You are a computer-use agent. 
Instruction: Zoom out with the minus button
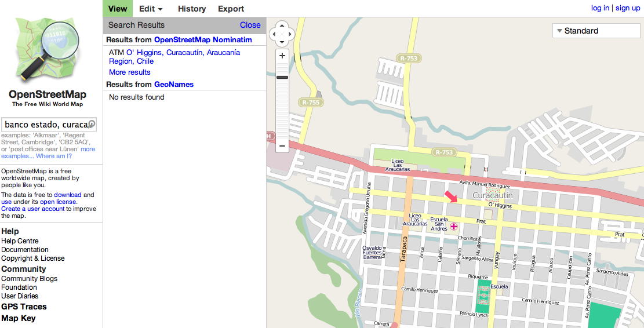pyautogui.click(x=282, y=146)
